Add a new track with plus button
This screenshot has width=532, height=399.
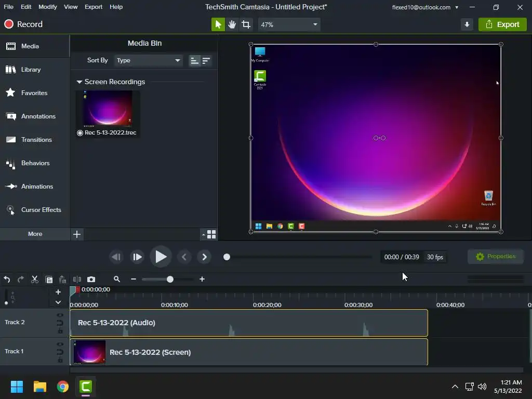pos(58,292)
